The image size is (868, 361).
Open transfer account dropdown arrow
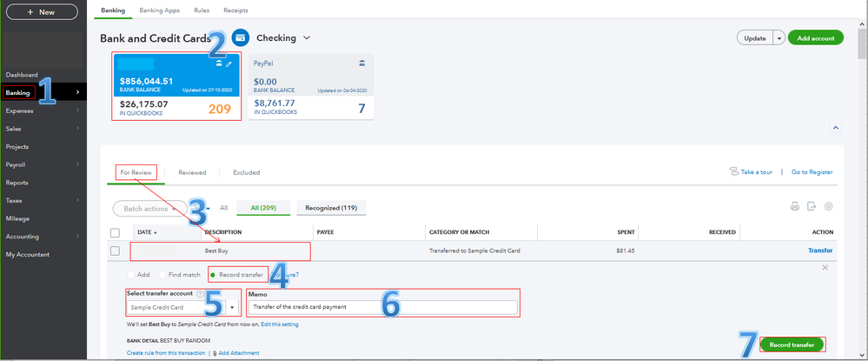[232, 307]
